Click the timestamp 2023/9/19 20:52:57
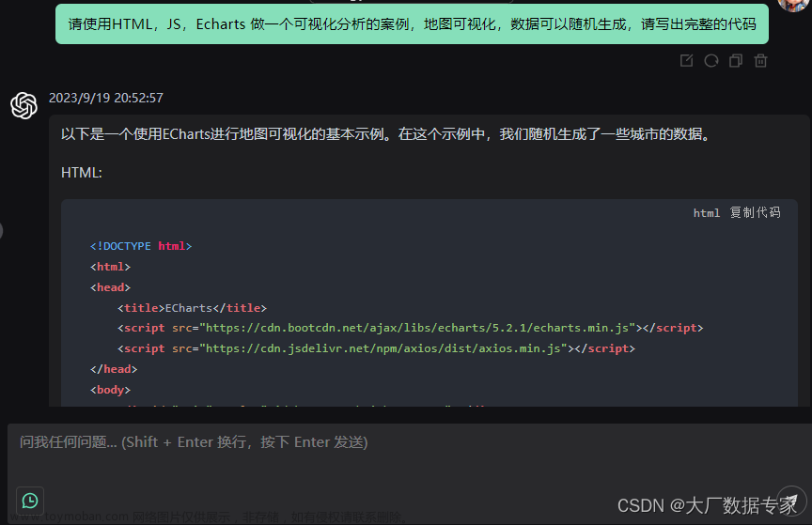The image size is (812, 525). click(x=105, y=98)
